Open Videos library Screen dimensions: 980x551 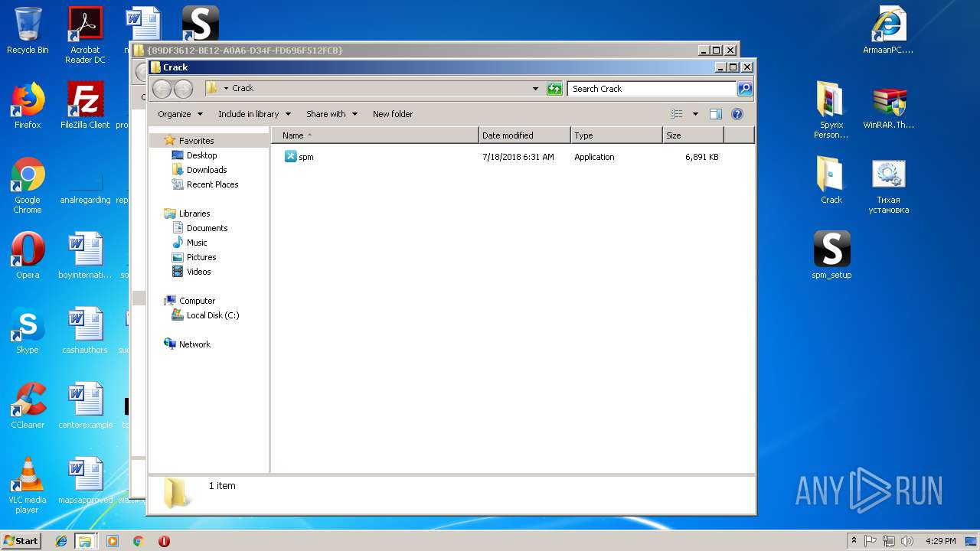pos(198,272)
